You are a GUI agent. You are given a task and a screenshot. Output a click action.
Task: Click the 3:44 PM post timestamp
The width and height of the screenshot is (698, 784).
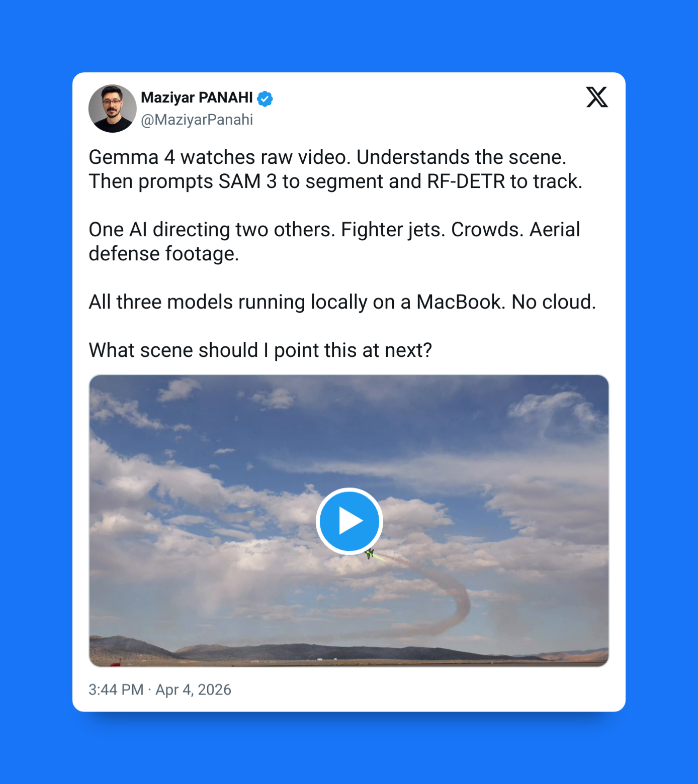116,690
